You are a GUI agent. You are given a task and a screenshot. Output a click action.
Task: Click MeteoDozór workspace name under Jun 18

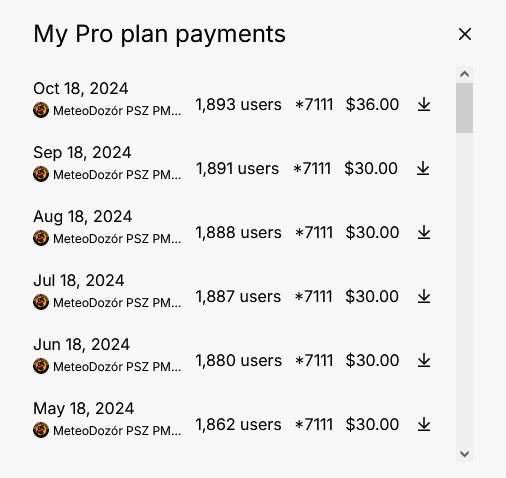click(117, 367)
